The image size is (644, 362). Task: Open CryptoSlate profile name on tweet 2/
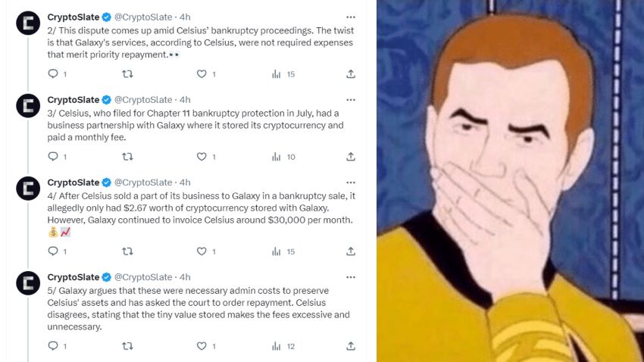pos(73,17)
